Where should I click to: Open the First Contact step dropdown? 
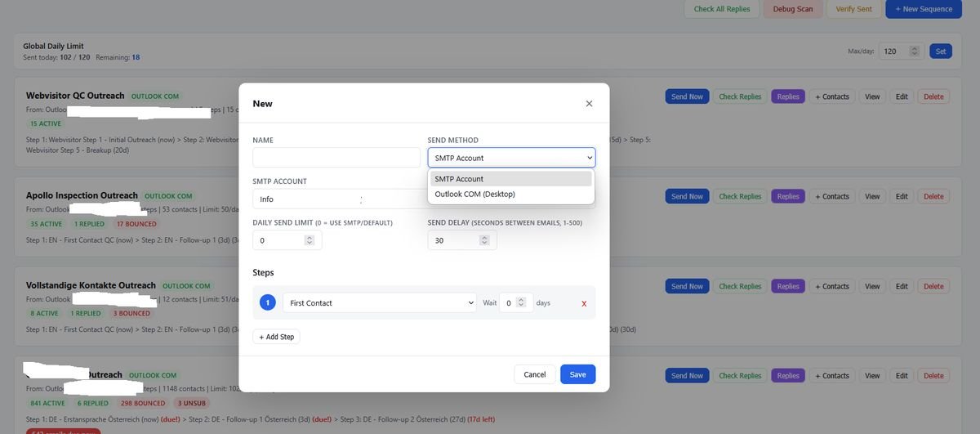click(x=380, y=302)
